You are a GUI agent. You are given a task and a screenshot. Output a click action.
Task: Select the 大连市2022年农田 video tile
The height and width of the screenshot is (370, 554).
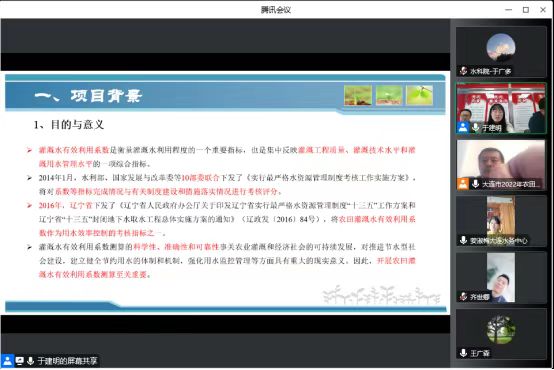501,165
